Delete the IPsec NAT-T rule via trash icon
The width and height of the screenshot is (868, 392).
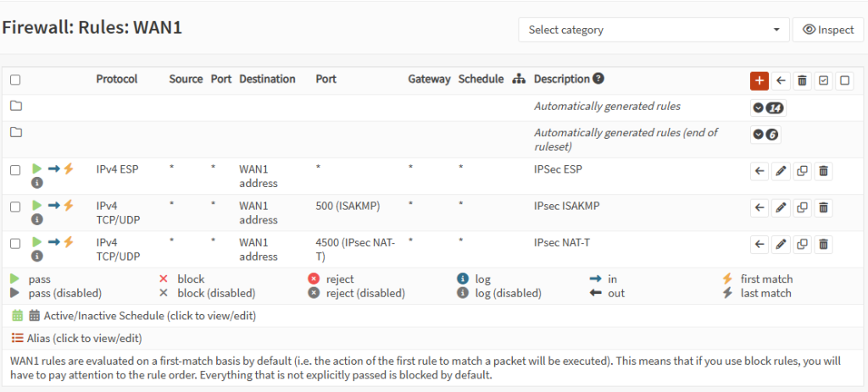click(823, 244)
